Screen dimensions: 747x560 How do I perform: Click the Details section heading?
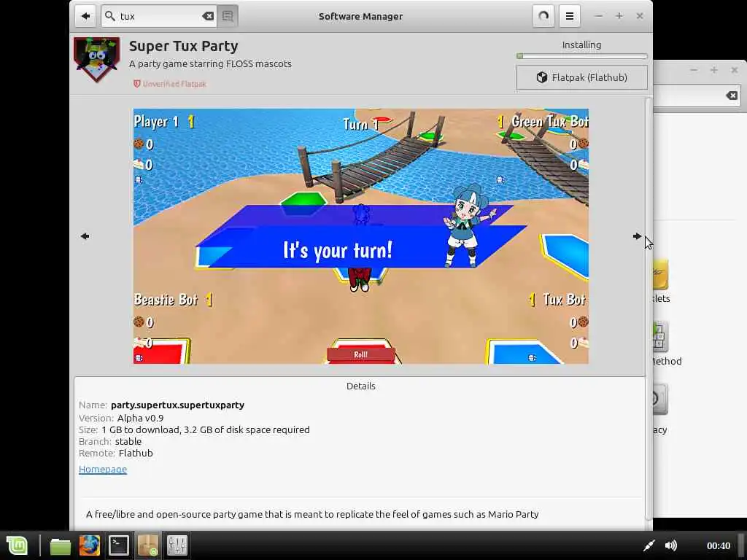click(x=360, y=386)
